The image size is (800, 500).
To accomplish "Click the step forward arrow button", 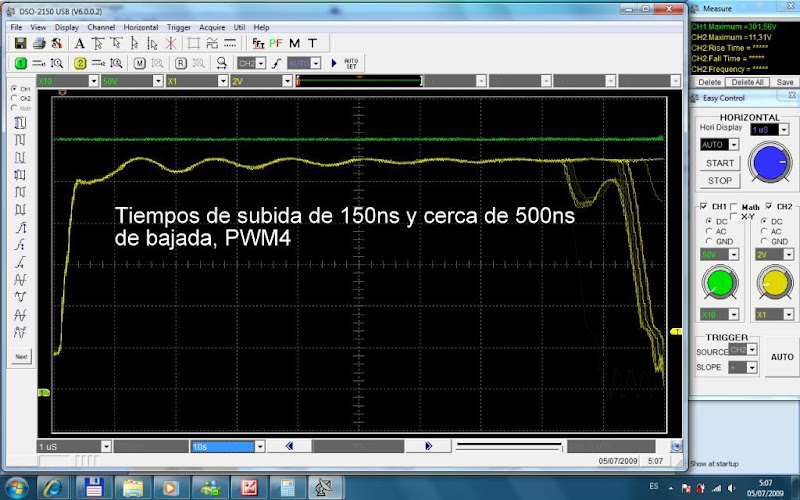I will tap(429, 446).
